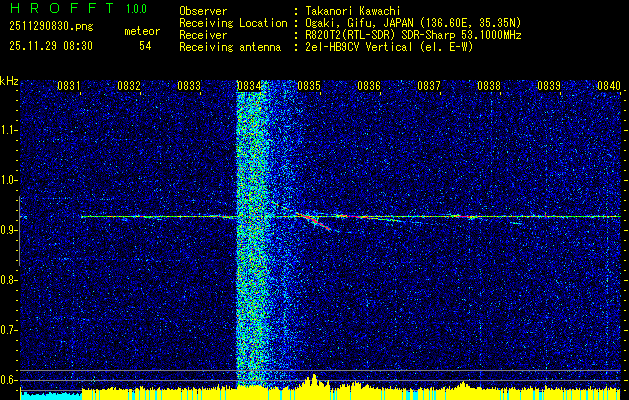Click the cyan signal-level segment at bottom left

[x=51, y=395]
